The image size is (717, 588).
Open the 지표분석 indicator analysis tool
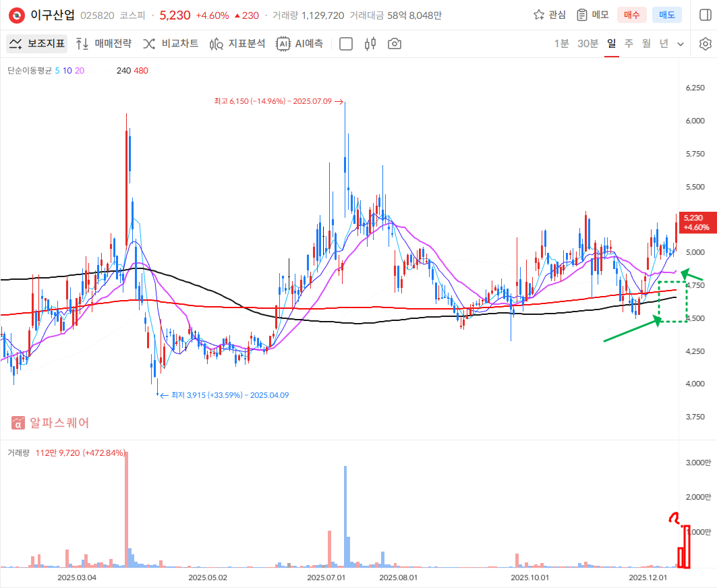click(x=237, y=44)
